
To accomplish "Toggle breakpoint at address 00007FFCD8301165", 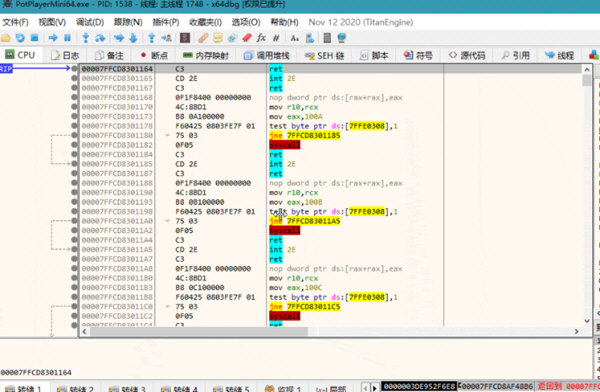I will tap(74, 78).
